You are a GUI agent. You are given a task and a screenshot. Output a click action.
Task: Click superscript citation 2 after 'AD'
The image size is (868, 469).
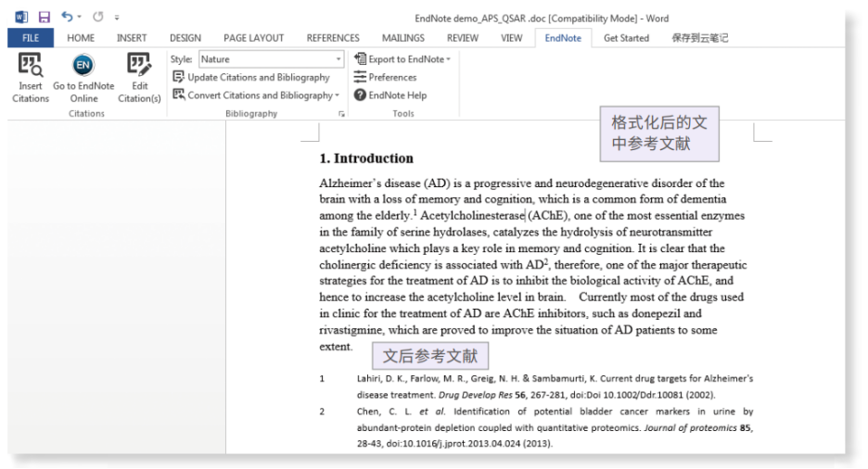[x=546, y=261]
